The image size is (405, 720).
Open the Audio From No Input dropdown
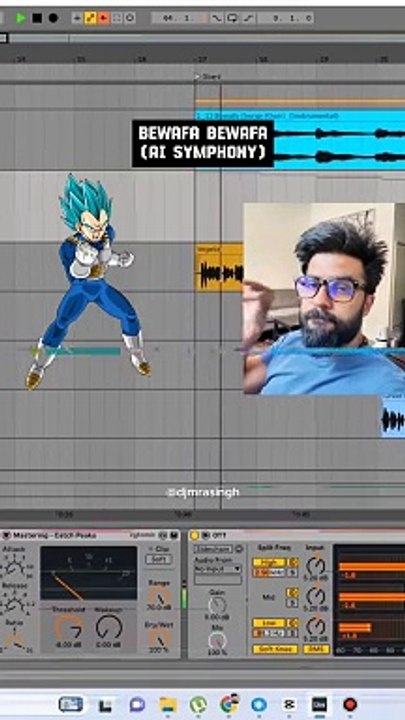218,568
